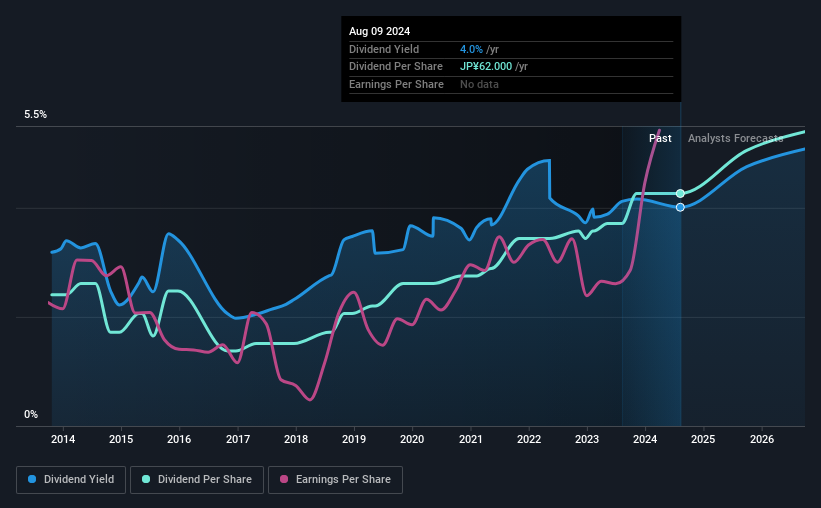Click the 2024 x-axis label
The image size is (821, 508).
tap(645, 439)
